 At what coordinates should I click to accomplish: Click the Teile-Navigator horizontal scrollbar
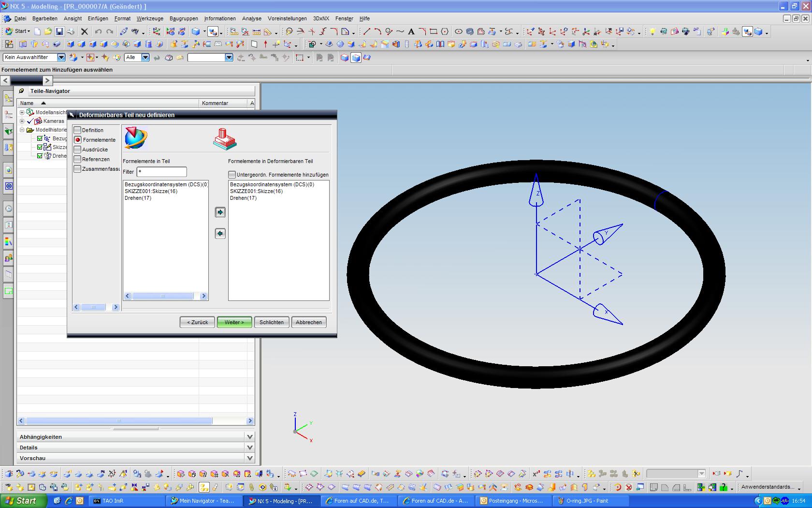pyautogui.click(x=119, y=421)
